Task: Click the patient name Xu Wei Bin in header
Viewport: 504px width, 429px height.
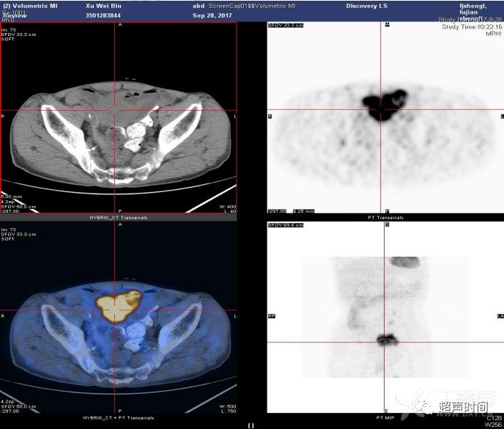Action: (x=103, y=6)
